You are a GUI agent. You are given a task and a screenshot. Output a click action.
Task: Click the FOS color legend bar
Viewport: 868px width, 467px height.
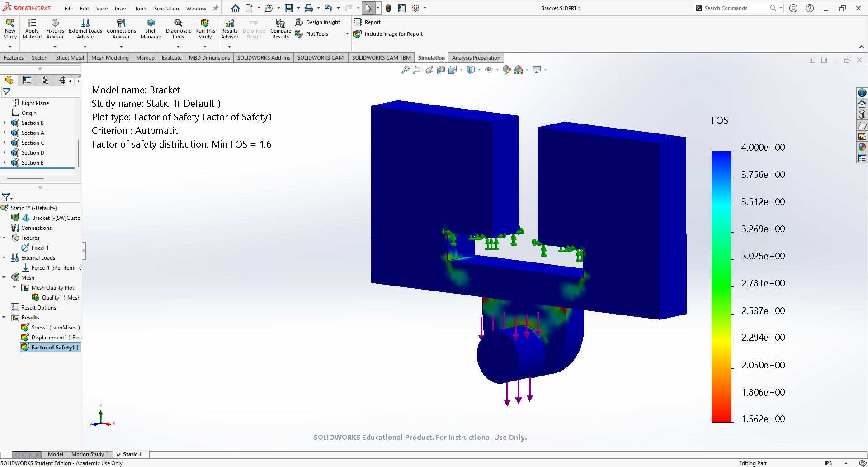[x=722, y=286]
